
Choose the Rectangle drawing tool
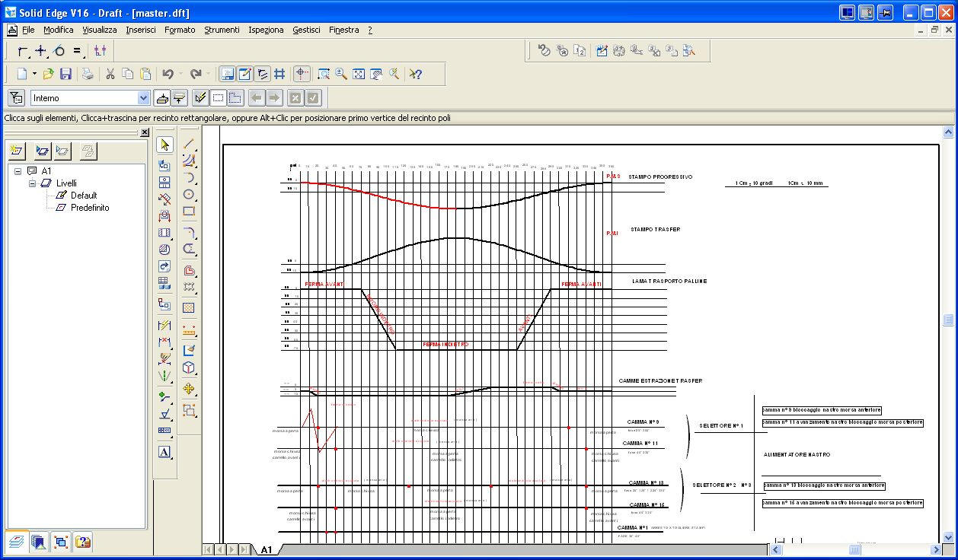click(x=189, y=211)
